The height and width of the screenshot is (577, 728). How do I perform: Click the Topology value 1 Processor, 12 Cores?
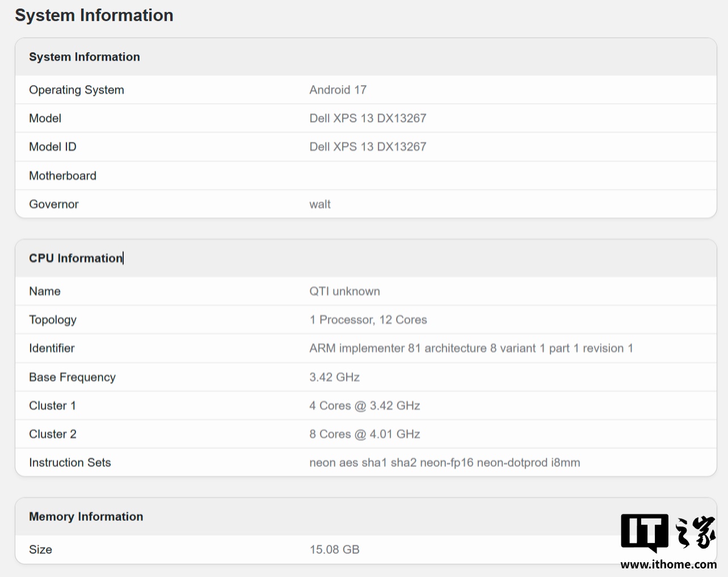pyautogui.click(x=368, y=319)
